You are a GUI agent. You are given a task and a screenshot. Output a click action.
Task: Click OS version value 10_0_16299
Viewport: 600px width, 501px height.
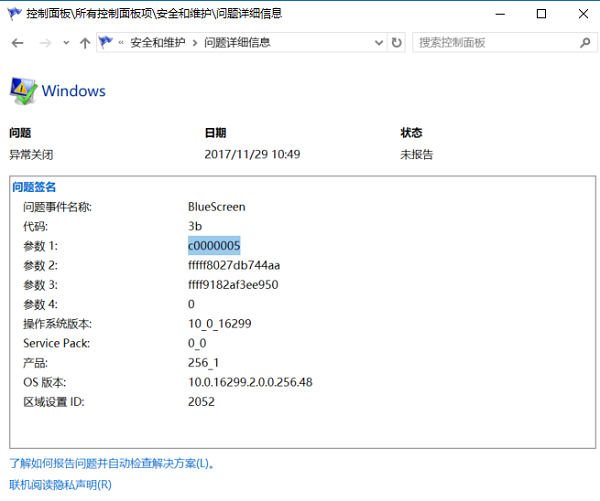(x=220, y=324)
